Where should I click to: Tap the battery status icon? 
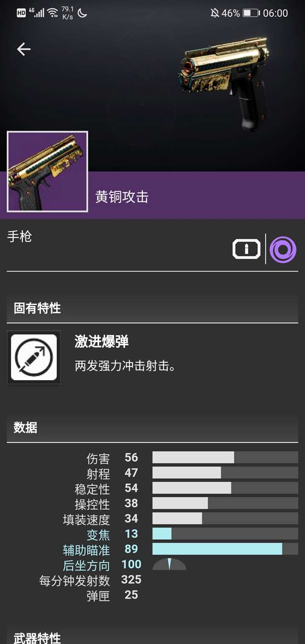pyautogui.click(x=251, y=13)
